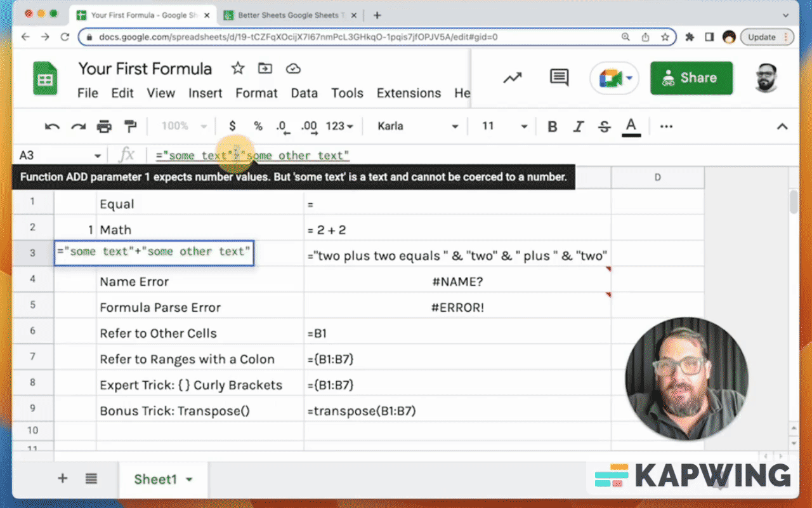Click the green Share button
Screen dimensions: 812x508
click(x=691, y=78)
